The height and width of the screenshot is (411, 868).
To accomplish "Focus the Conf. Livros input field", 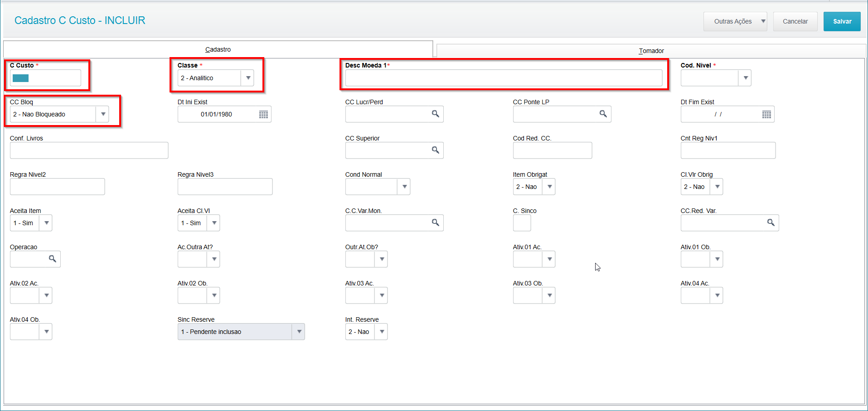I will 89,150.
